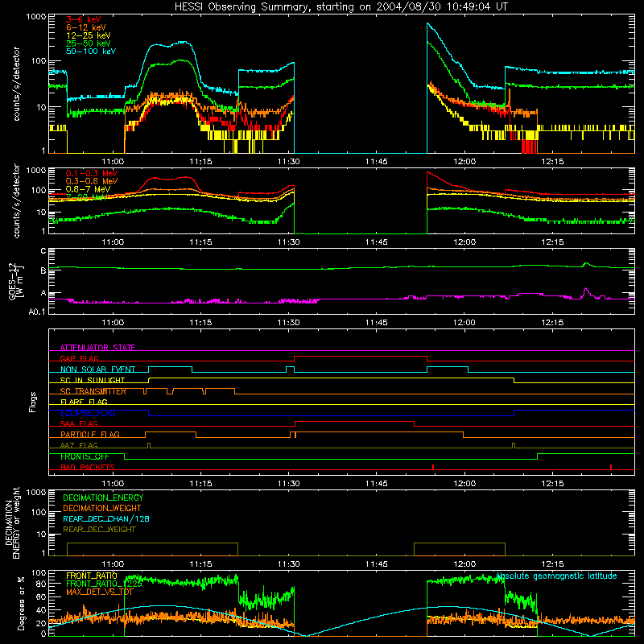The height and width of the screenshot is (644, 644).
Task: Click the 11:15 tick under the GOES plot
Action: pos(200,323)
